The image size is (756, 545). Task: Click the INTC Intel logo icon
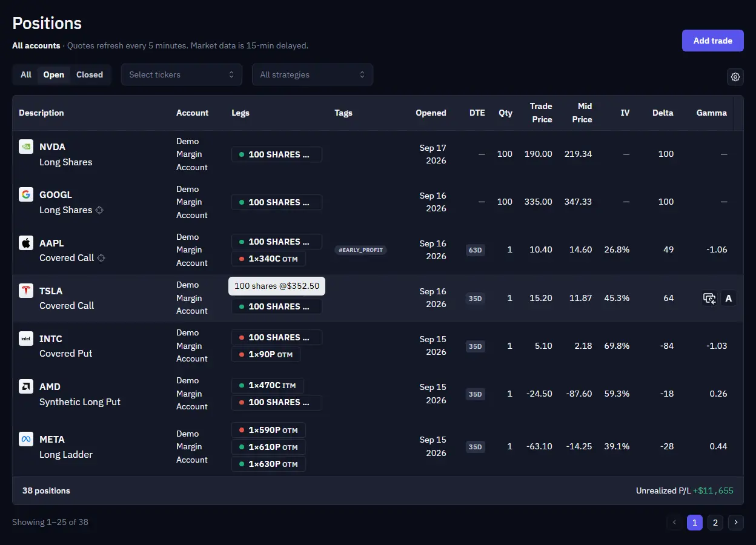[x=26, y=339]
